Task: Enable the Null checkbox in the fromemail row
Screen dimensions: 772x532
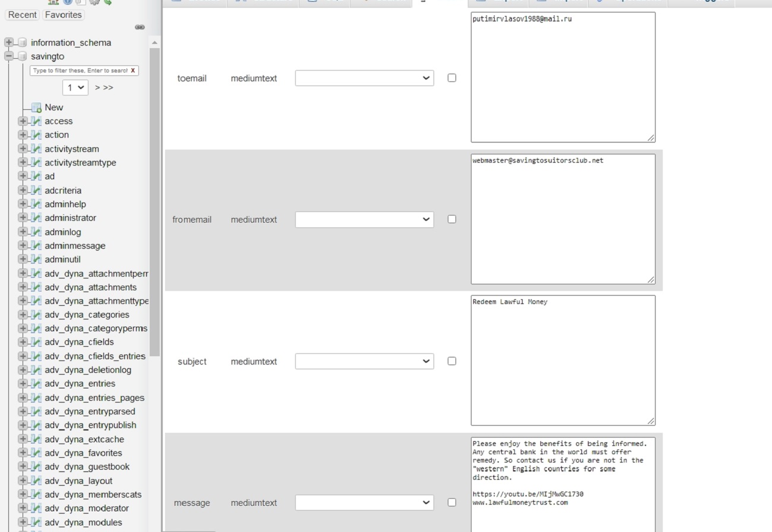Action: (x=452, y=219)
